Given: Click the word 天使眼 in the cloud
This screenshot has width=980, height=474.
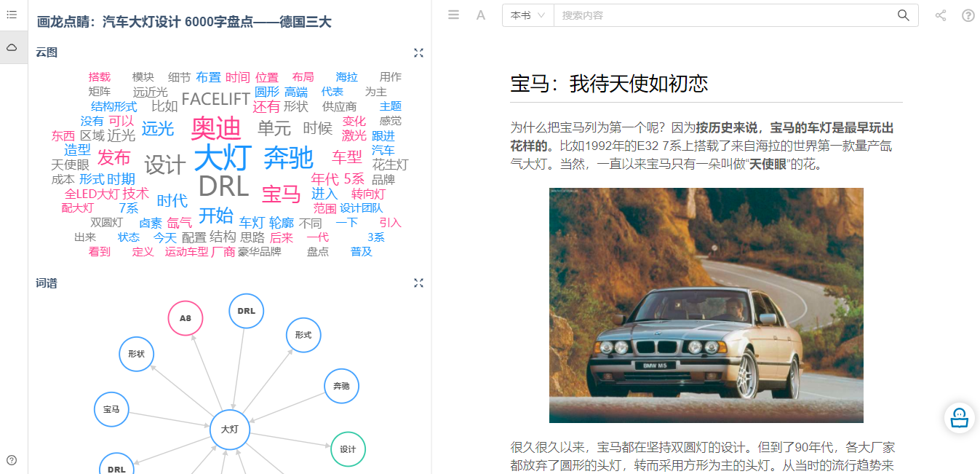Looking at the screenshot, I should (x=70, y=165).
